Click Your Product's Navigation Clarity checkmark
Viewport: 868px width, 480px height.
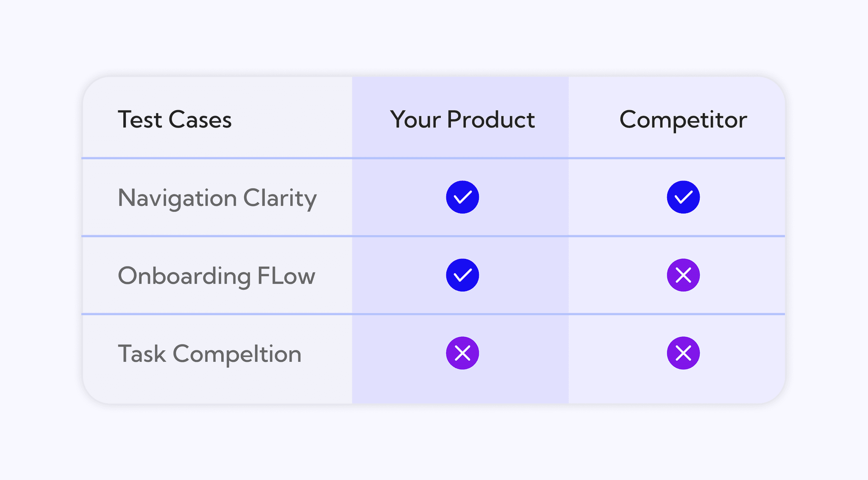(462, 197)
